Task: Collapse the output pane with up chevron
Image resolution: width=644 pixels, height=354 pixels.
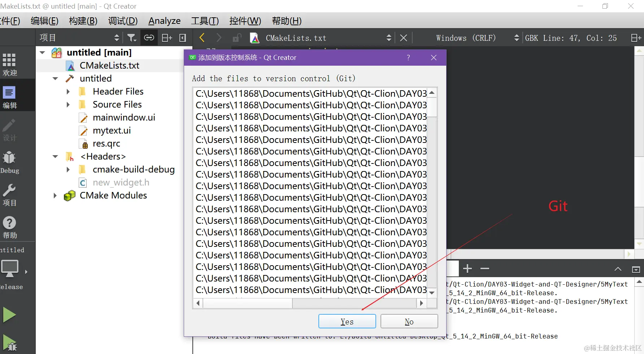Action: pyautogui.click(x=618, y=269)
